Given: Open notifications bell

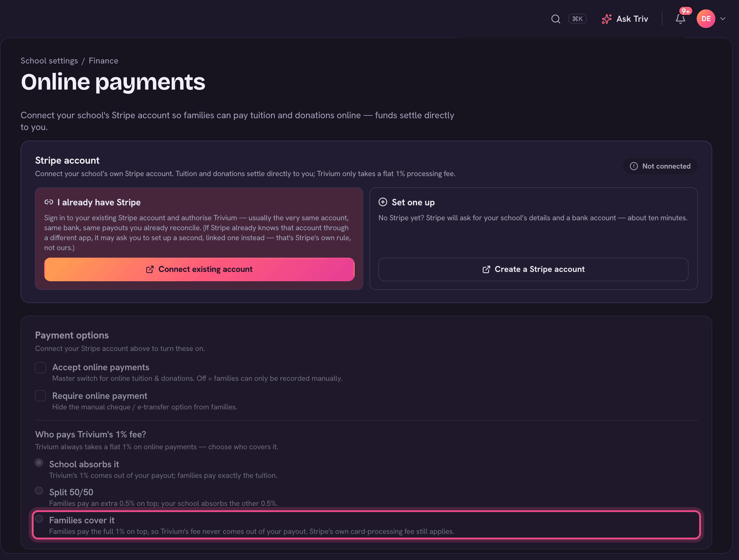Looking at the screenshot, I should (680, 19).
